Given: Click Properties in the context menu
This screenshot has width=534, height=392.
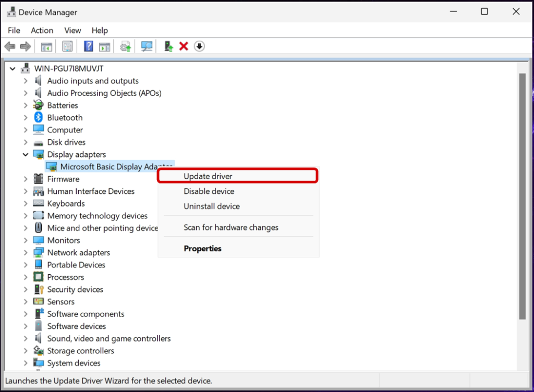Looking at the screenshot, I should [202, 249].
